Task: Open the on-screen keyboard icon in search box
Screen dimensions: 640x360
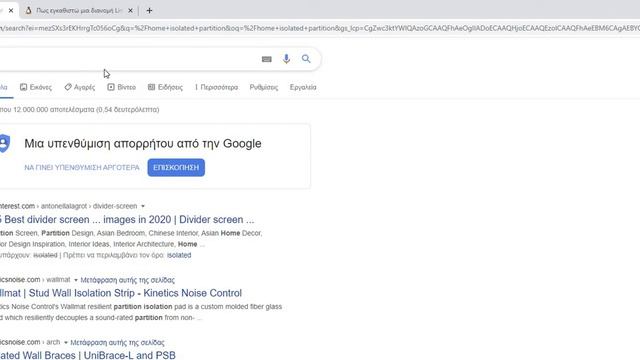Action: (x=267, y=59)
